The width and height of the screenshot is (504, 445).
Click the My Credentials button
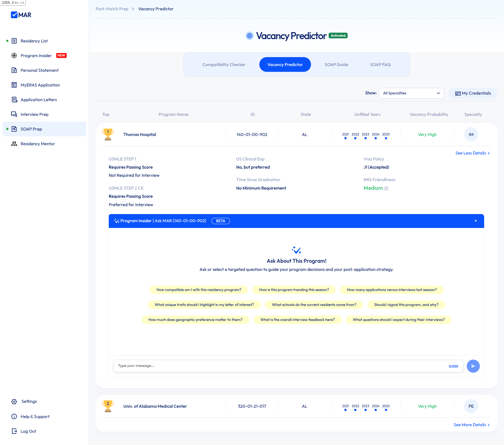coord(473,93)
